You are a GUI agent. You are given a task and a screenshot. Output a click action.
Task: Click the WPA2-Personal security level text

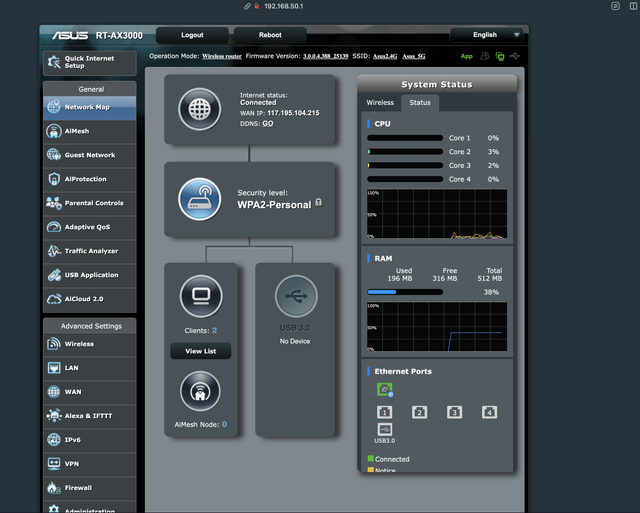coord(274,205)
